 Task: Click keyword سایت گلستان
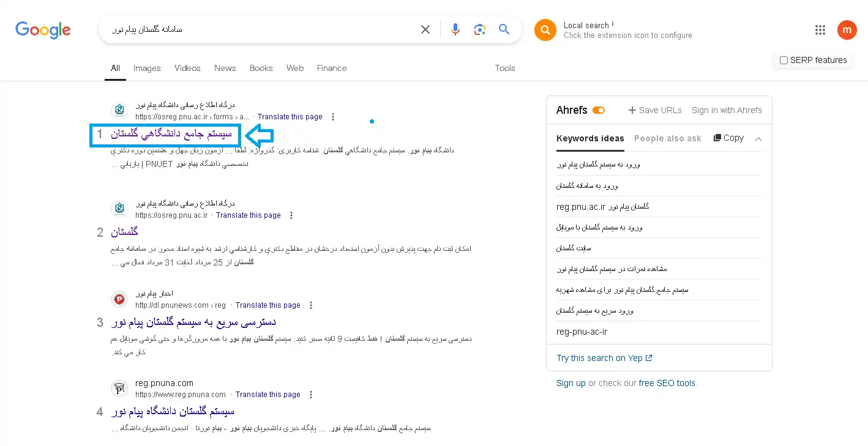[x=574, y=248]
